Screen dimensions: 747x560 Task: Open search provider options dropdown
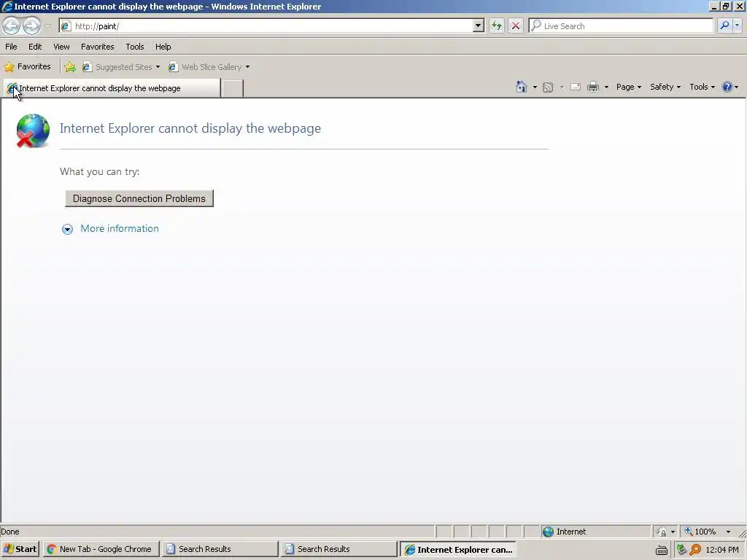[x=737, y=26]
